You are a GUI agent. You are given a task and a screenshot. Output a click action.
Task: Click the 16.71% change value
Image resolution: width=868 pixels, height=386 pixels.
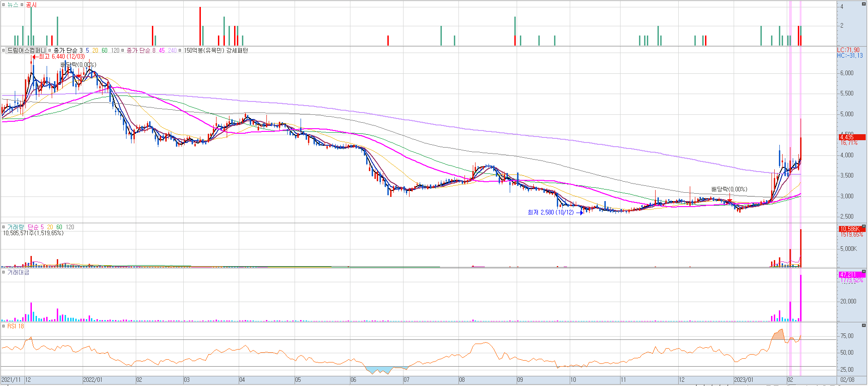[849, 143]
